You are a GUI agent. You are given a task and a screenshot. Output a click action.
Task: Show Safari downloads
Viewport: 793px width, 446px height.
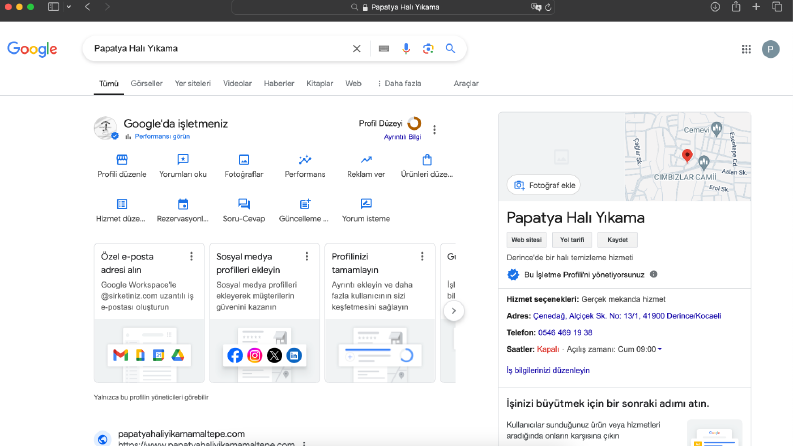point(715,7)
